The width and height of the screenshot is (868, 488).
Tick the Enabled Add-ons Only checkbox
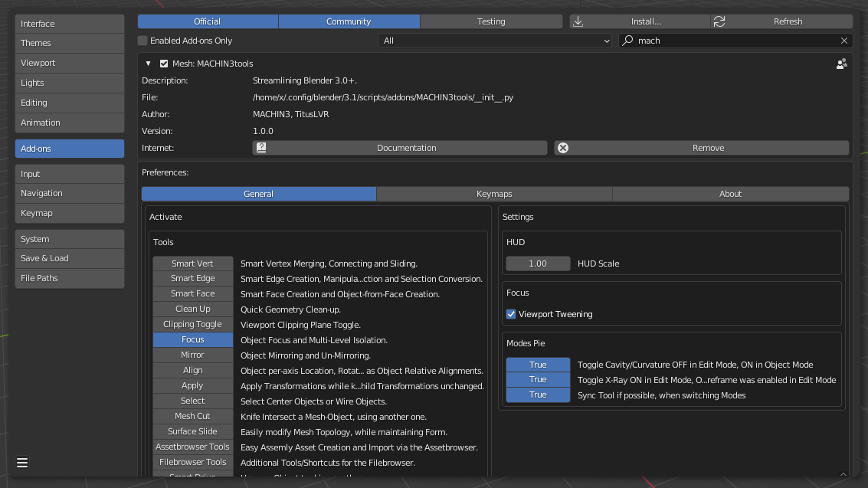point(142,41)
